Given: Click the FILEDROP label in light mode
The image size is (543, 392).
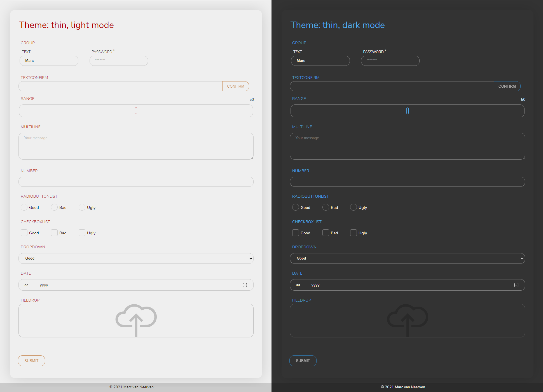Looking at the screenshot, I should point(30,300).
